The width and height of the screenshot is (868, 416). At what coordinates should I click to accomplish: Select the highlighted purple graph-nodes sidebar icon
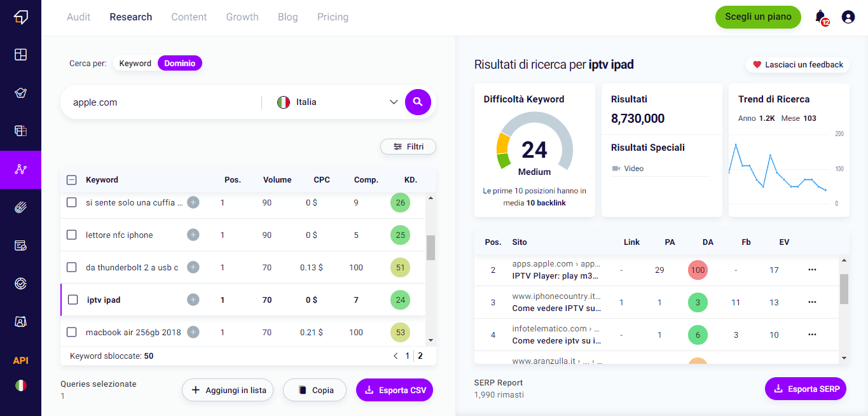coord(20,169)
